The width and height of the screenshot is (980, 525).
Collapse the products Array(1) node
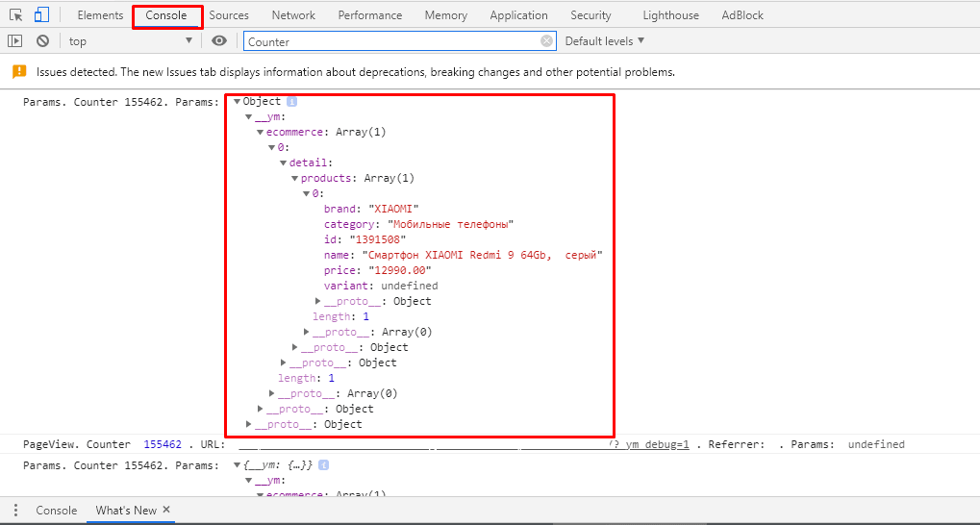pos(295,178)
